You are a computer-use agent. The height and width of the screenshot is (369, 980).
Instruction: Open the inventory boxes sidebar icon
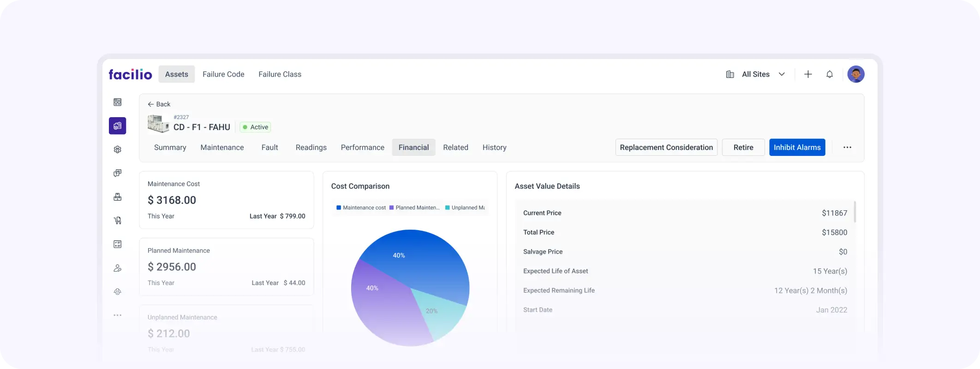point(118,197)
